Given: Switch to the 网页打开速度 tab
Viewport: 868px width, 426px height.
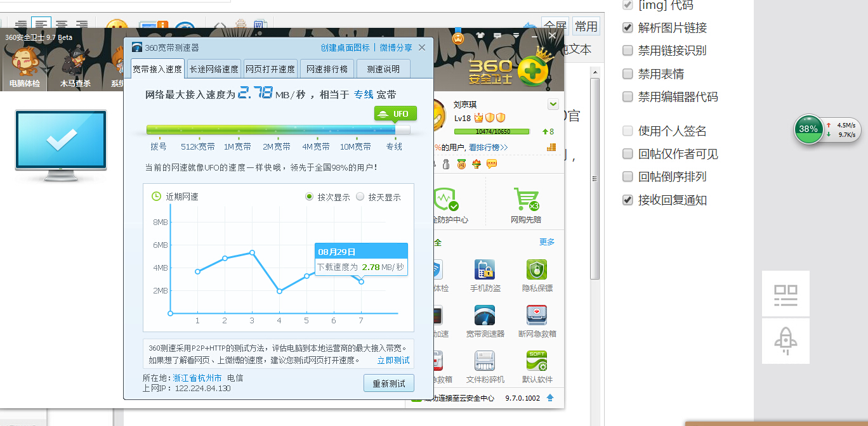Looking at the screenshot, I should pyautogui.click(x=270, y=69).
